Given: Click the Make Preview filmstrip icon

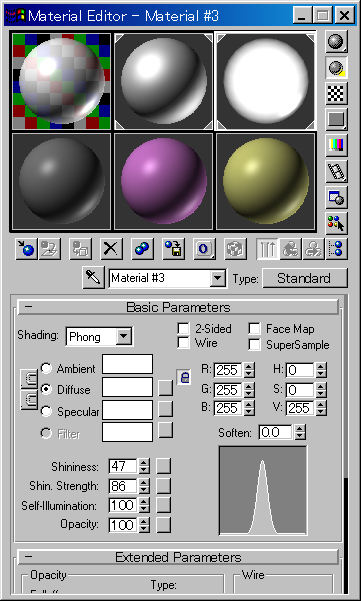Looking at the screenshot, I should 336,171.
